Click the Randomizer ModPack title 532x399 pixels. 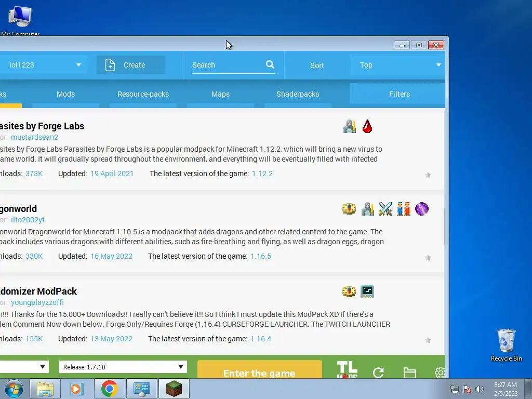38,291
